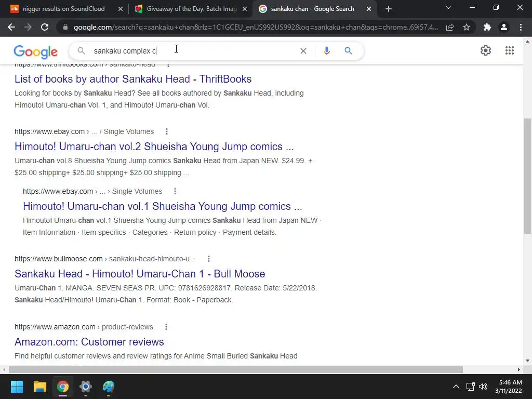Screen dimensions: 532x399
Task: Click the horizontal scrollbar thumb
Action: click(236, 369)
